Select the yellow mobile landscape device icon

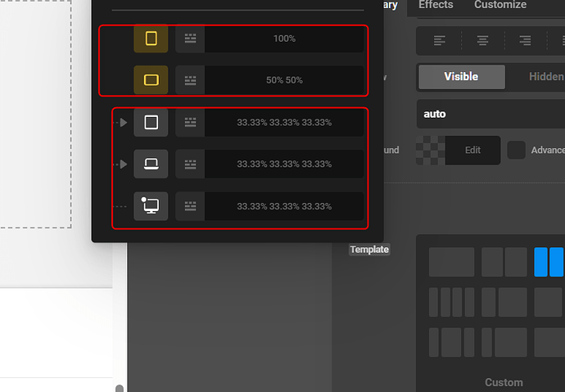[151, 80]
